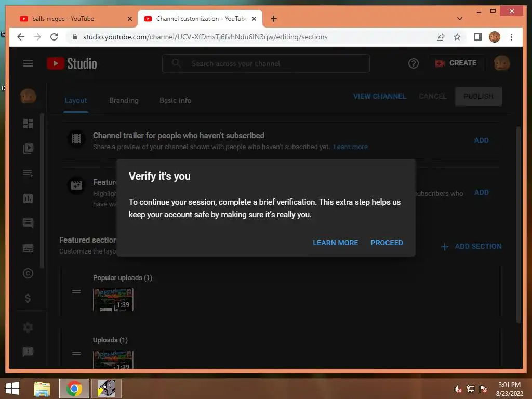Viewport: 532px width, 399px height.
Task: Click the Action Center flag tray icon
Action: point(483,389)
